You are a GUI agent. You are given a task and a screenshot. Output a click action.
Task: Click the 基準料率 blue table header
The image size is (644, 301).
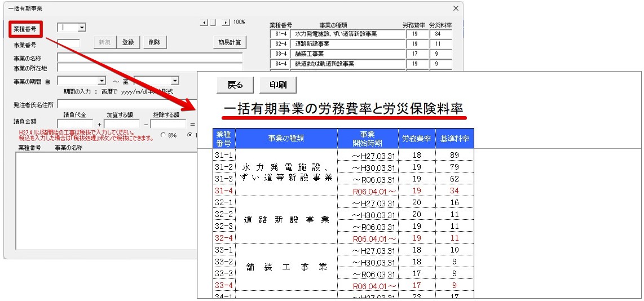[455, 139]
